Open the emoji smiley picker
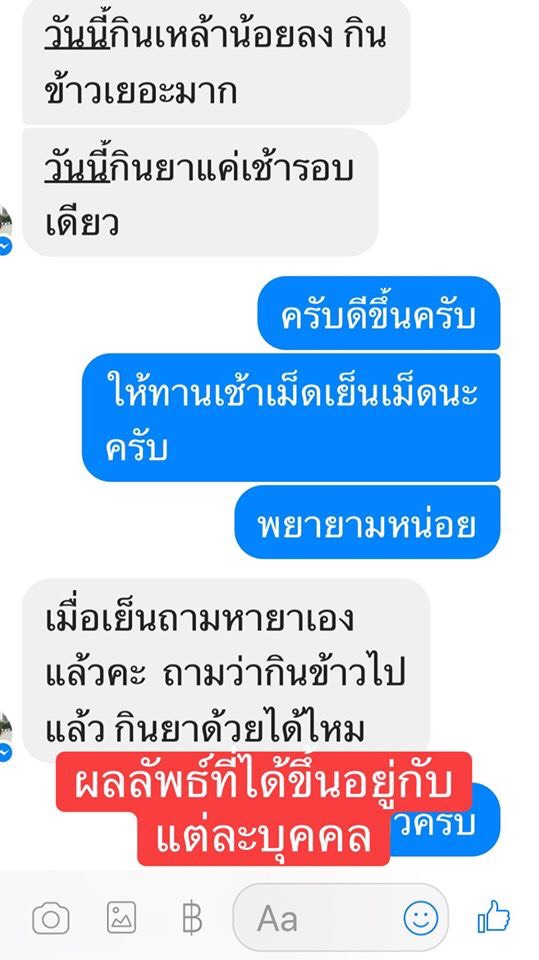 421,918
